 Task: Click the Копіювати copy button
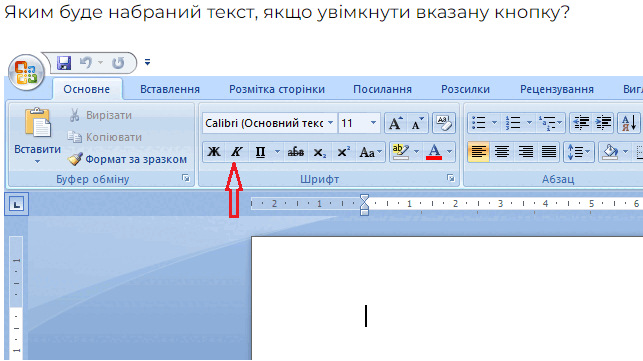pyautogui.click(x=105, y=137)
